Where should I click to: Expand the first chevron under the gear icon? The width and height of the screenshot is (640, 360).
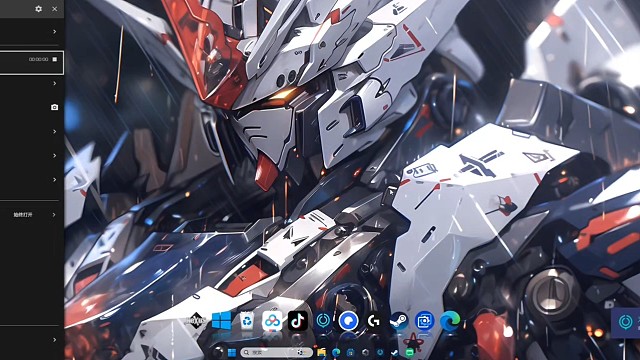click(54, 31)
